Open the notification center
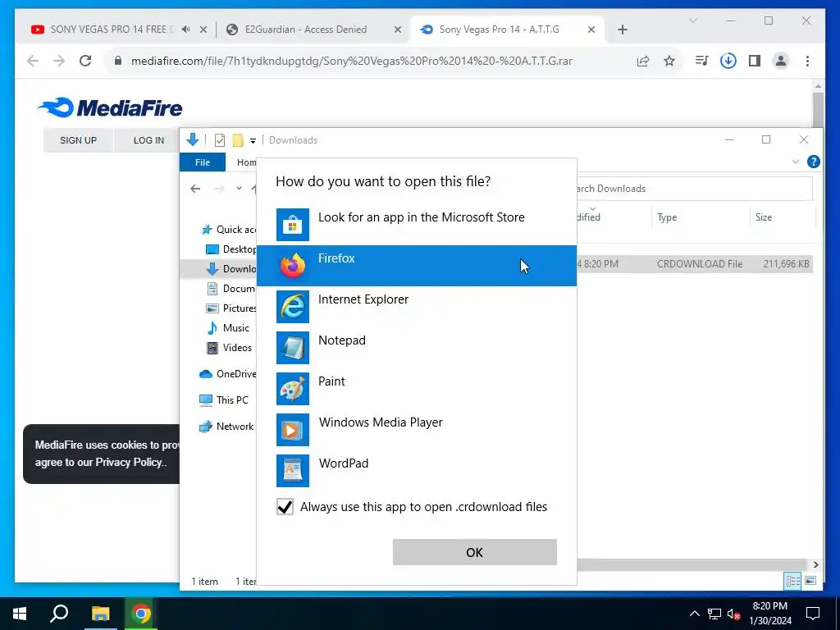Screen dimensions: 840x630 coord(813,614)
